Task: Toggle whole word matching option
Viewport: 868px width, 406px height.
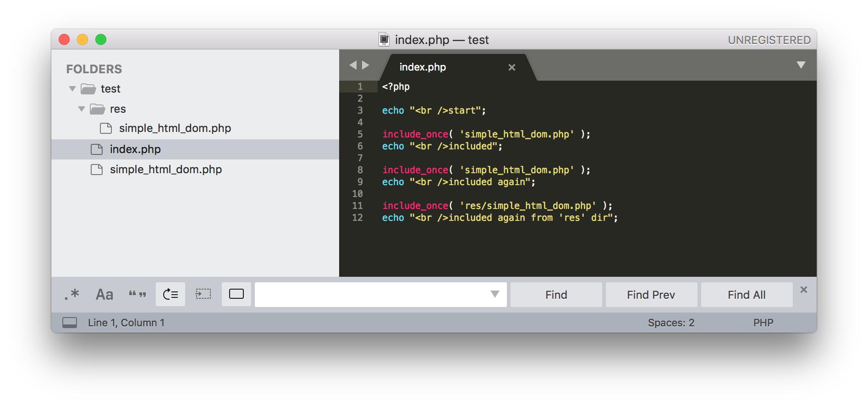Action: 137,294
